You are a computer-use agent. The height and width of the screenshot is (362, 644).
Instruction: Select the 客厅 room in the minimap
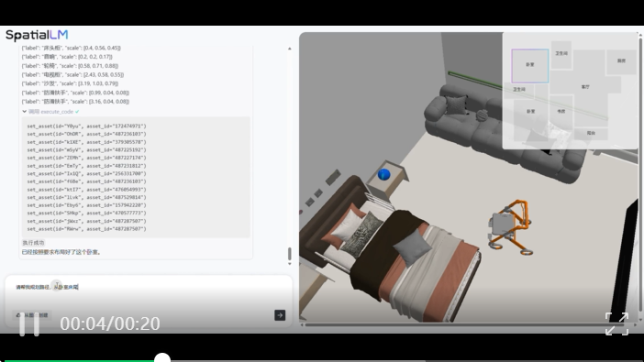(585, 86)
